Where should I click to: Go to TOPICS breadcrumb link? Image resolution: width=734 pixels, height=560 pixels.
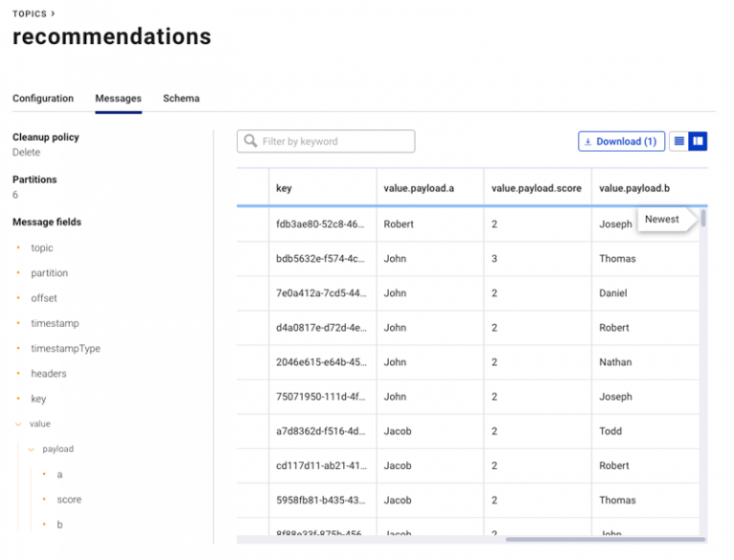30,13
